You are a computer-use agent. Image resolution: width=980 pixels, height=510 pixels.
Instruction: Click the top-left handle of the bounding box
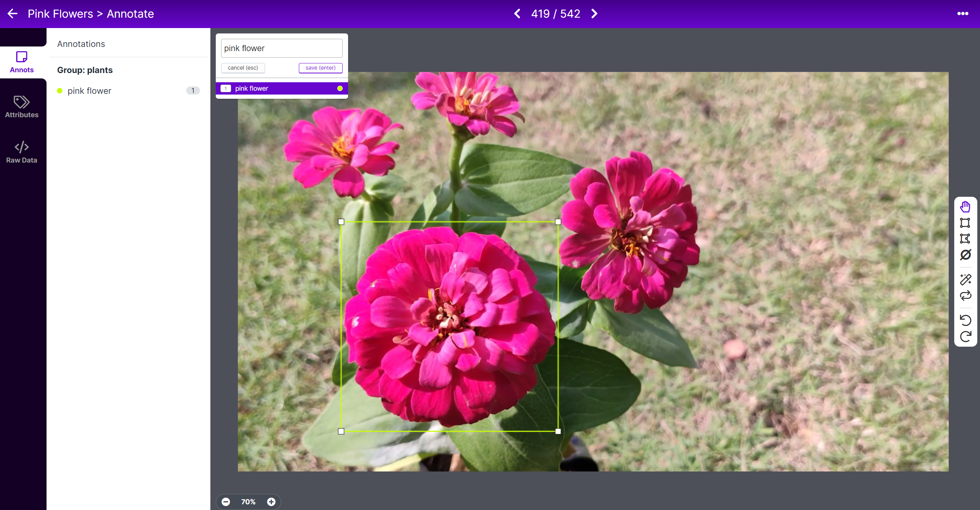click(341, 222)
